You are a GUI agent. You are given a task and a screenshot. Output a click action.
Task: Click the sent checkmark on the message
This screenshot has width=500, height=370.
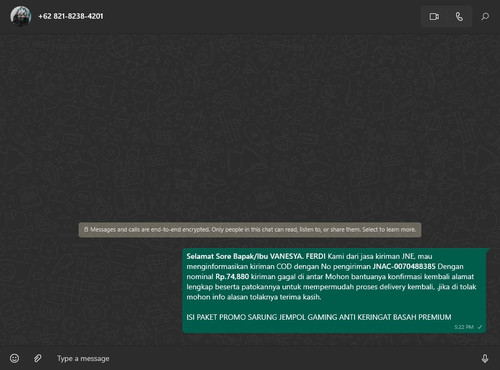pyautogui.click(x=480, y=327)
